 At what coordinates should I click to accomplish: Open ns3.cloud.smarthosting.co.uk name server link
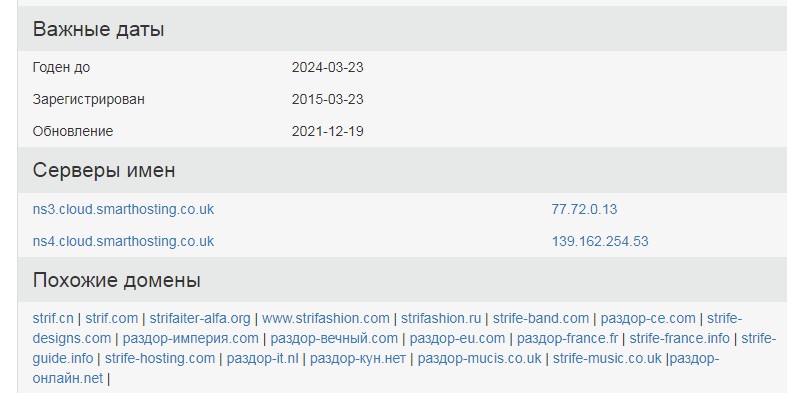click(123, 209)
